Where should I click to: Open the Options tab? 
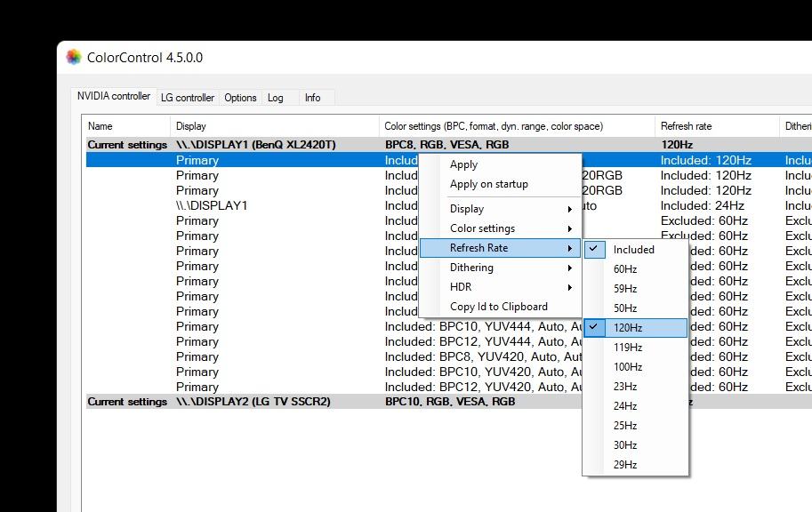tap(240, 98)
